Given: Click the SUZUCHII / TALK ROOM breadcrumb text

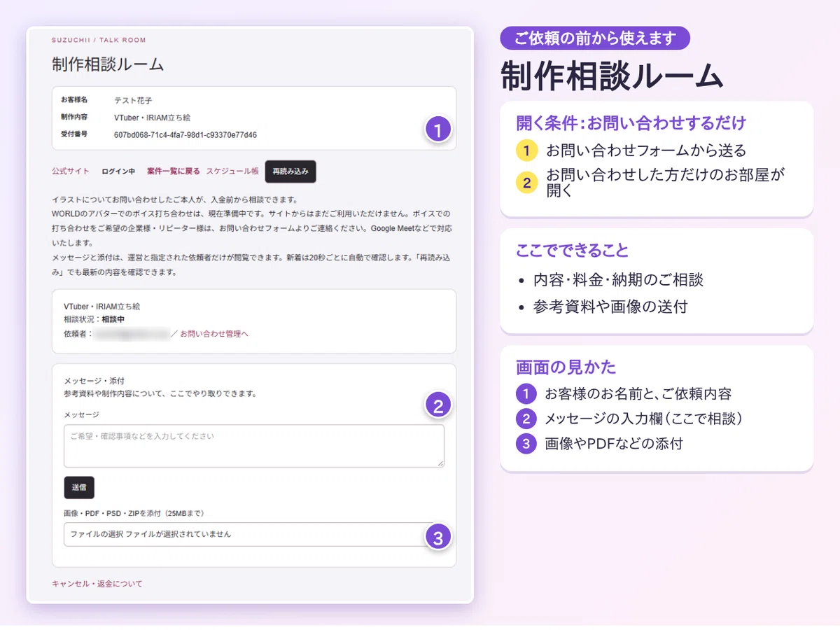Looking at the screenshot, I should (x=99, y=41).
